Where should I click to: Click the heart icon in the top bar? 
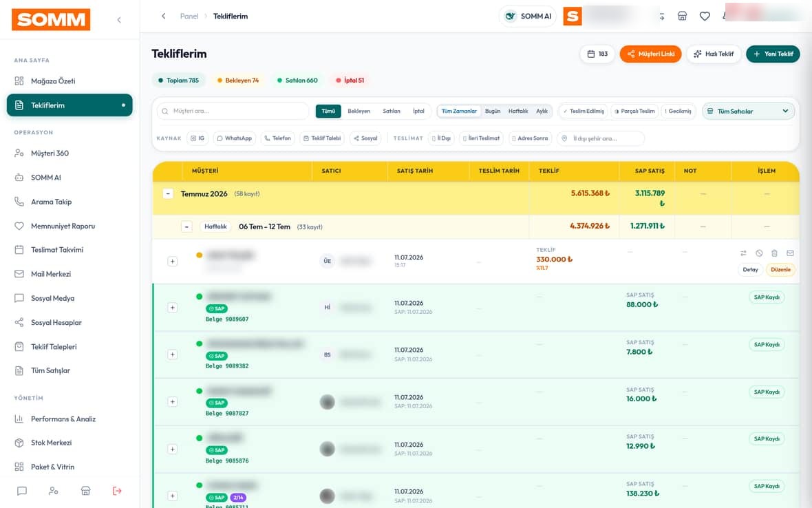705,16
